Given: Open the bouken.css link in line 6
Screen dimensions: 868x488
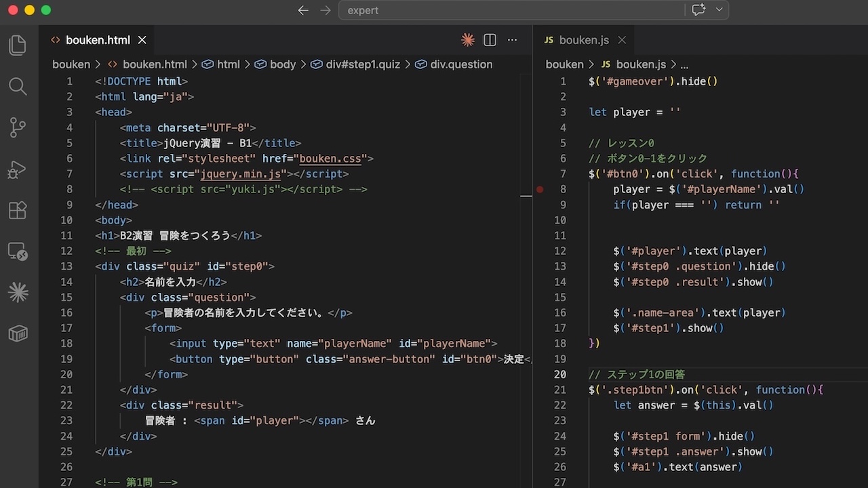Looking at the screenshot, I should click(330, 159).
